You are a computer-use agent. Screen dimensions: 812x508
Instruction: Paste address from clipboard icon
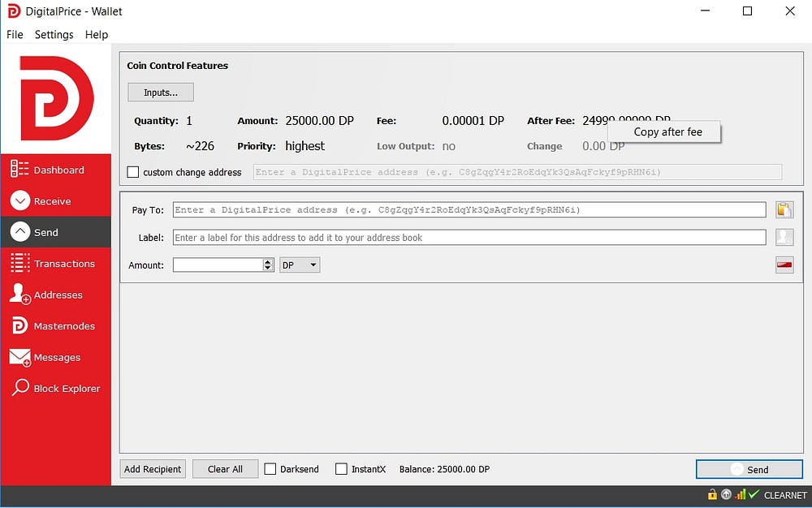tap(784, 209)
